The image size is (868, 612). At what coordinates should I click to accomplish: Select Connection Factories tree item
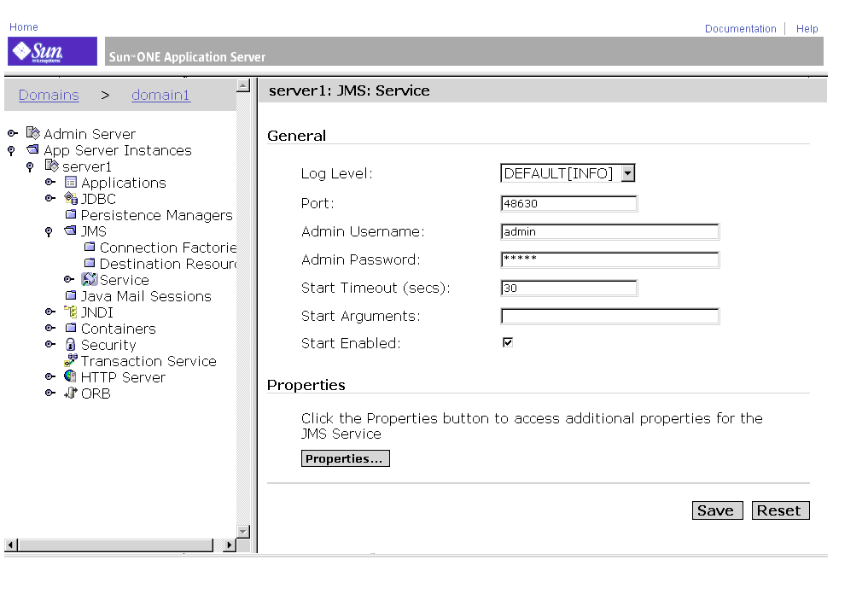[x=168, y=248]
